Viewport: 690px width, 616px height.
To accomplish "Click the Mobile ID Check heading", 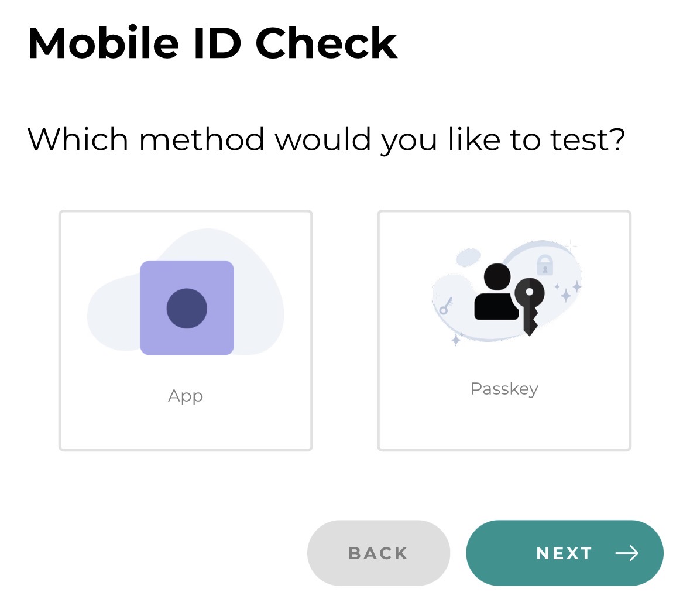I will pos(212,42).
